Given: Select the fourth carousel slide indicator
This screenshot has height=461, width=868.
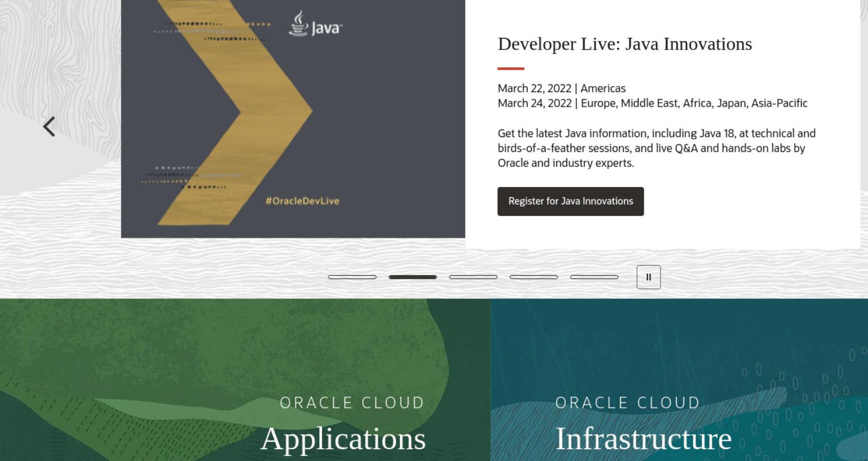Looking at the screenshot, I should click(533, 277).
